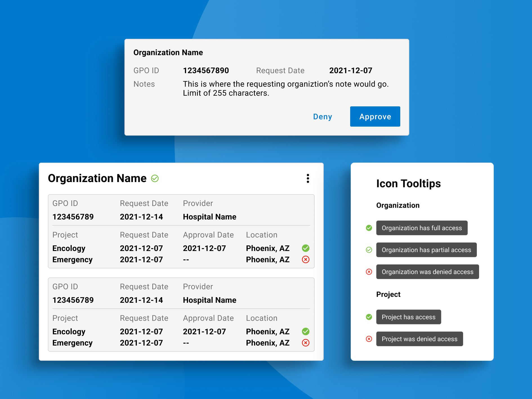Image resolution: width=532 pixels, height=399 pixels.
Task: Click the full access green icon in tooltips
Action: (369, 228)
